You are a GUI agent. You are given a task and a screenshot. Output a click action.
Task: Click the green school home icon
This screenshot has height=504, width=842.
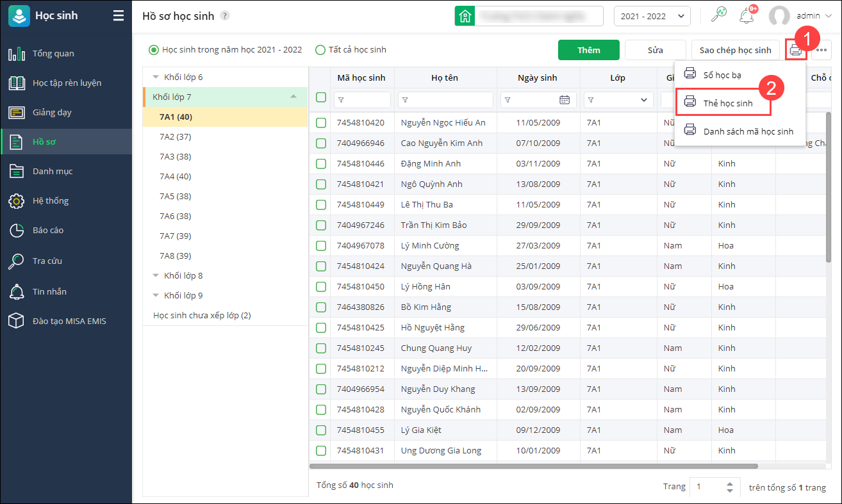465,16
